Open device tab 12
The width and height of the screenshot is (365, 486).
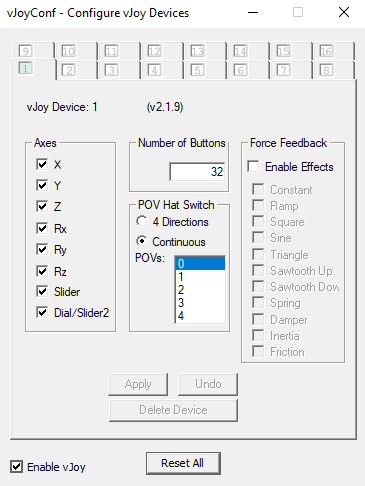click(162, 51)
